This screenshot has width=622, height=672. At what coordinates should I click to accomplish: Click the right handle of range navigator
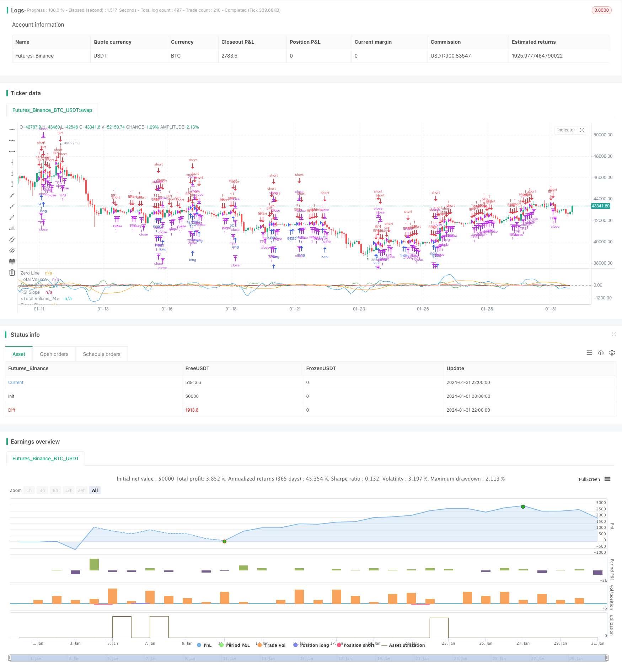click(607, 658)
